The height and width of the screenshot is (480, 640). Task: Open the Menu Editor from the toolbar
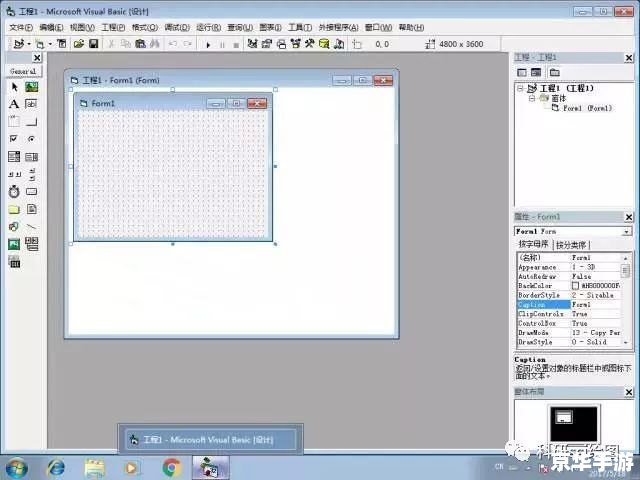pyautogui.click(x=62, y=43)
